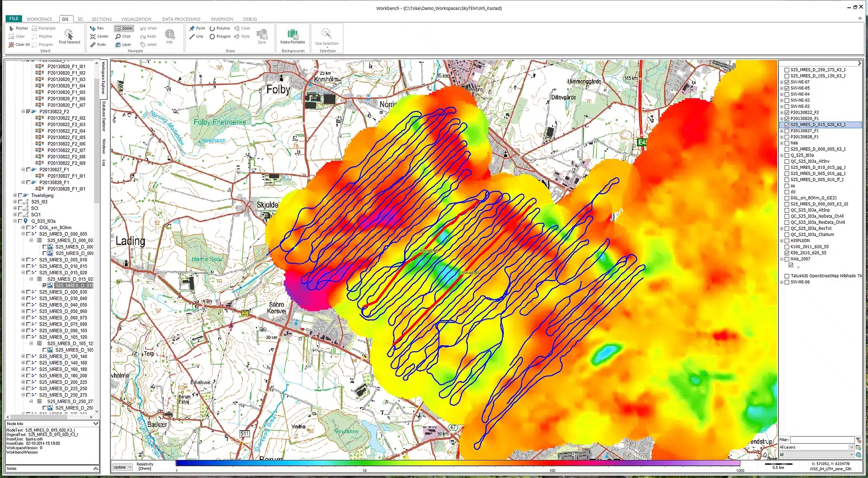
Task: Open the All Layers dropdown
Action: [x=816, y=447]
